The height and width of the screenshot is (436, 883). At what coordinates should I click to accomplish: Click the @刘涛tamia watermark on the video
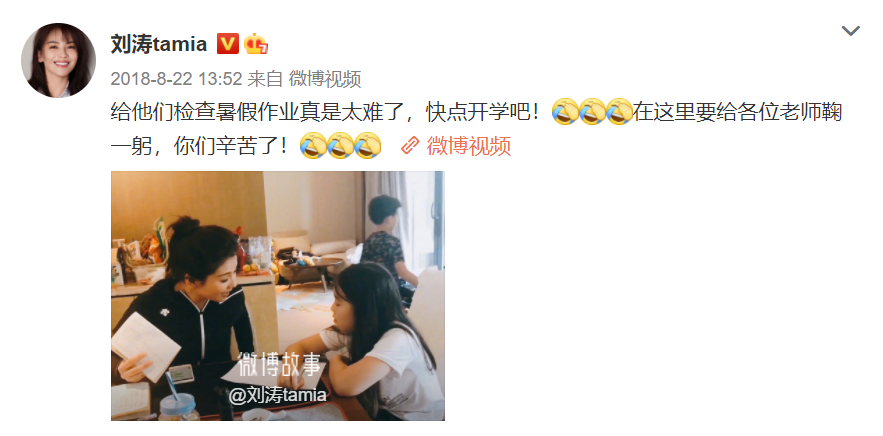(x=277, y=395)
